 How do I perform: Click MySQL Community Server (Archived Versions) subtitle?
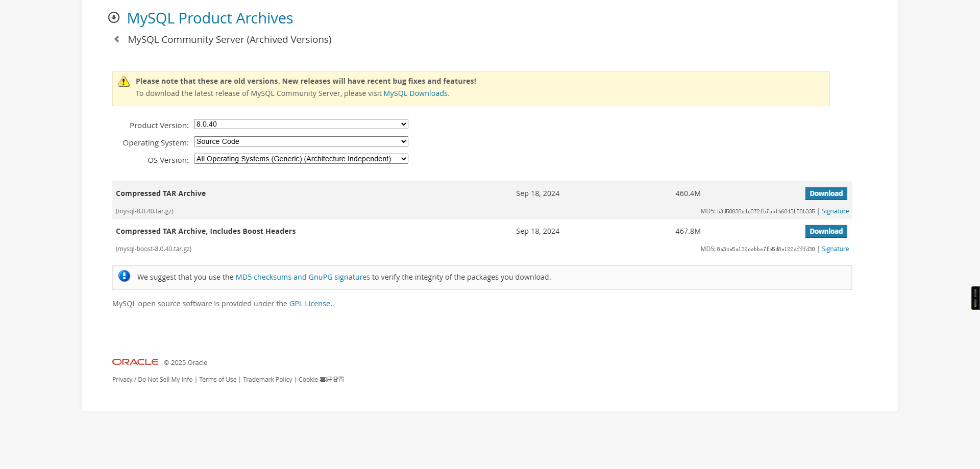click(230, 40)
